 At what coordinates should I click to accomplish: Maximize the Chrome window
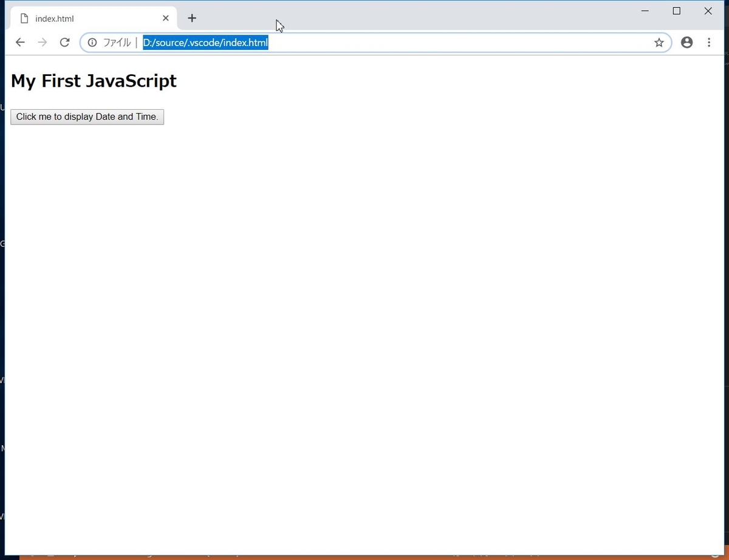coord(677,11)
